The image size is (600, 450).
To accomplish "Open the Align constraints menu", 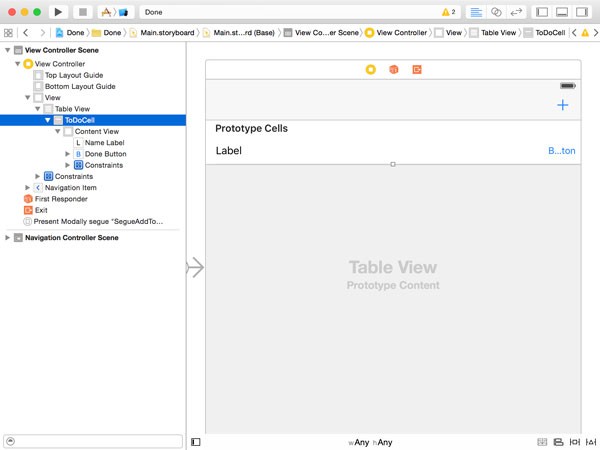I will pos(558,442).
